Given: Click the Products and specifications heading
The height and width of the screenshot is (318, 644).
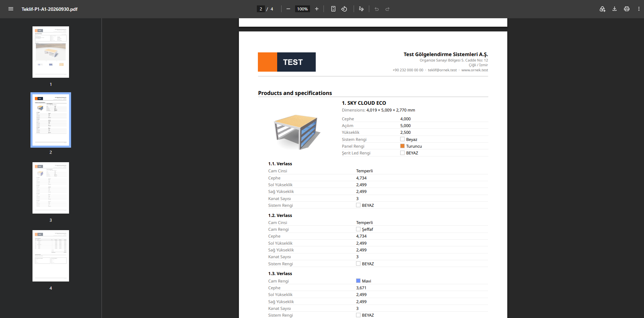Looking at the screenshot, I should click(295, 93).
